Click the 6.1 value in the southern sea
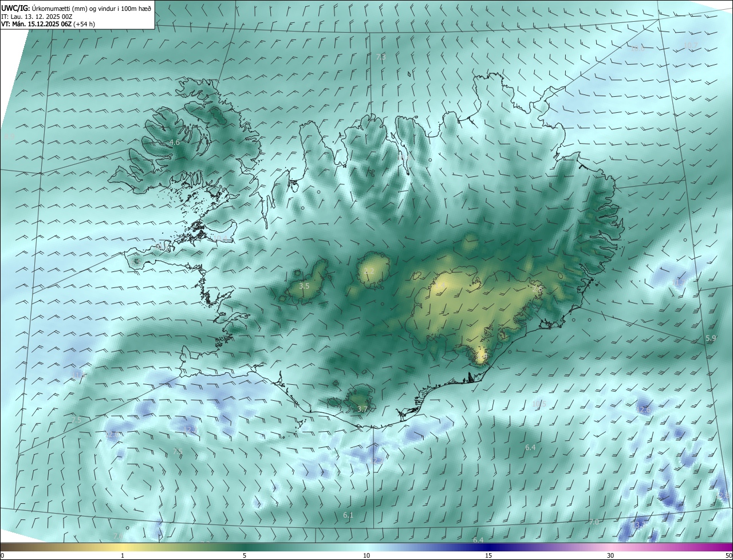The height and width of the screenshot is (560, 733). (348, 515)
